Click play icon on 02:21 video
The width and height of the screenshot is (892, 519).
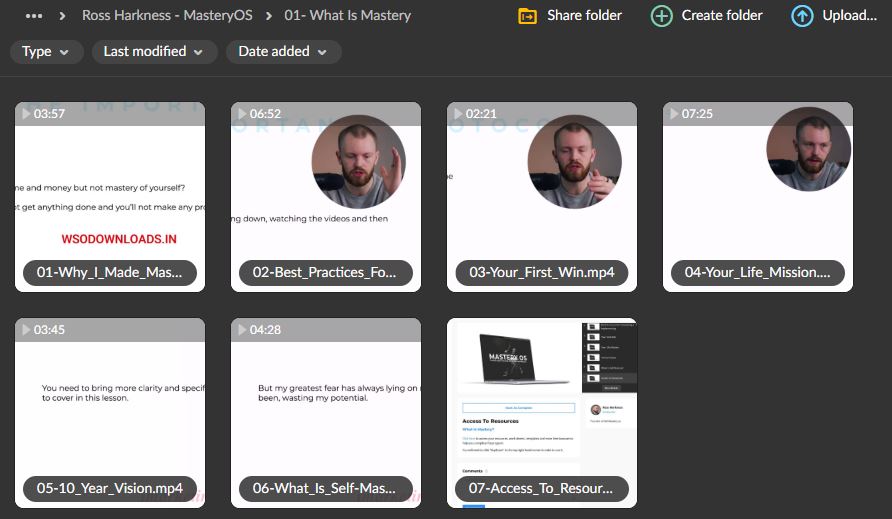(x=458, y=114)
